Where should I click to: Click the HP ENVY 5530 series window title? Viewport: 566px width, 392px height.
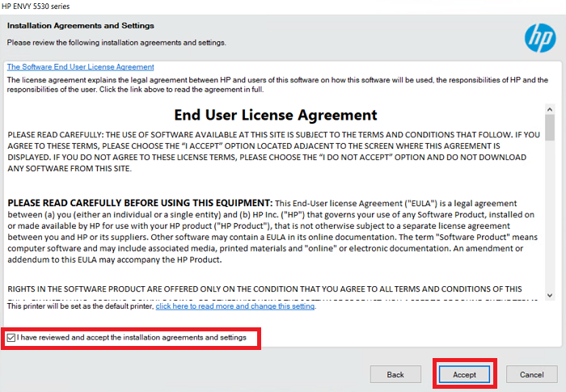(36, 6)
